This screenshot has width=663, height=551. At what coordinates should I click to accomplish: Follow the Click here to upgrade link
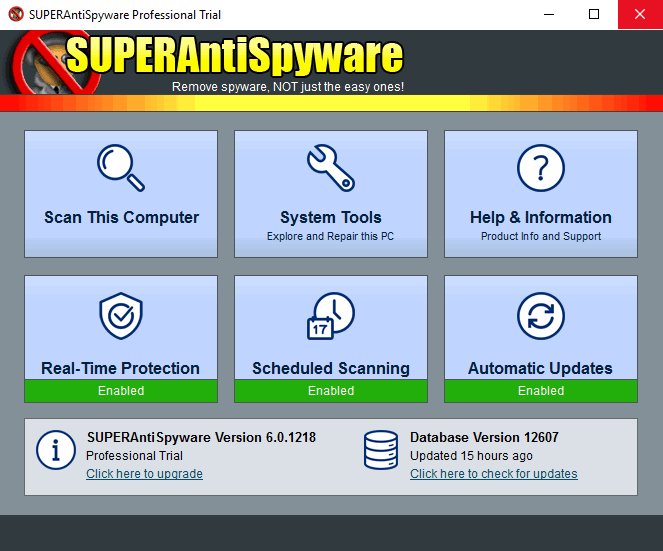(145, 474)
